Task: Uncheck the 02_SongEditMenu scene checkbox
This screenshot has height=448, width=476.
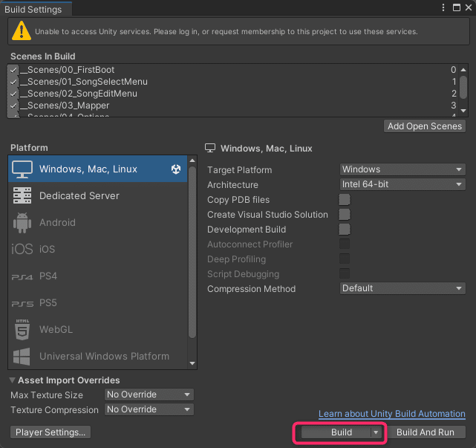Action: (x=13, y=94)
